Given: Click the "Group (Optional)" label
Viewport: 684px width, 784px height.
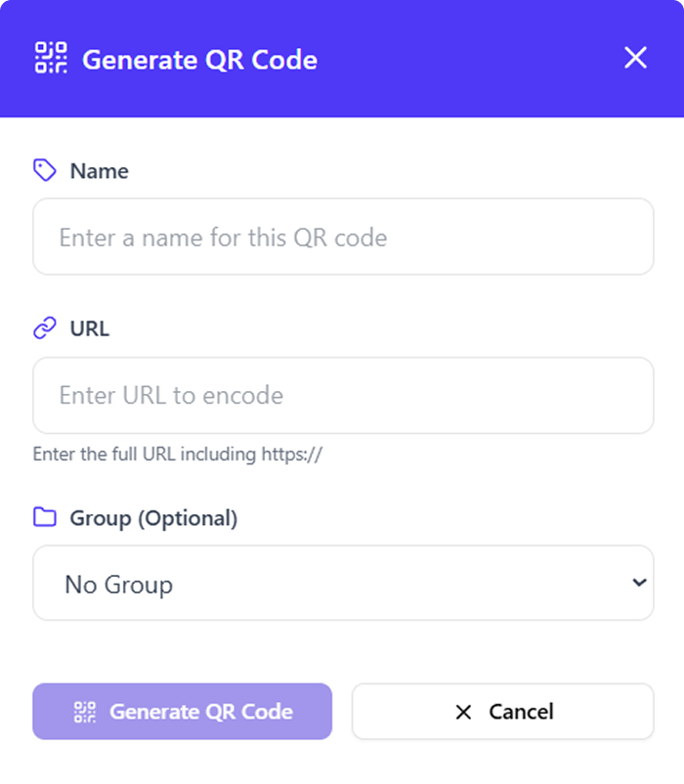Looking at the screenshot, I should (153, 518).
